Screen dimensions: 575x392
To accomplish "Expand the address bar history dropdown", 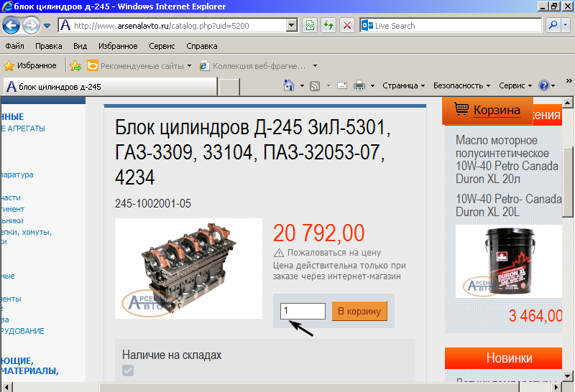I will (292, 26).
